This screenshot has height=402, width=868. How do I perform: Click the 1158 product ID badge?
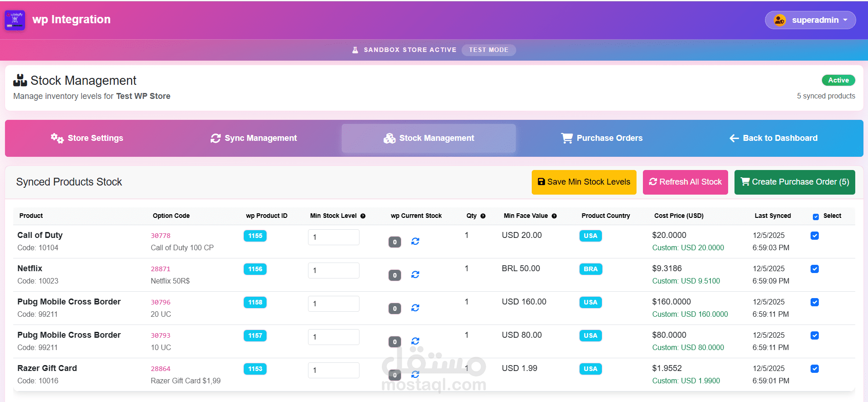(x=255, y=302)
